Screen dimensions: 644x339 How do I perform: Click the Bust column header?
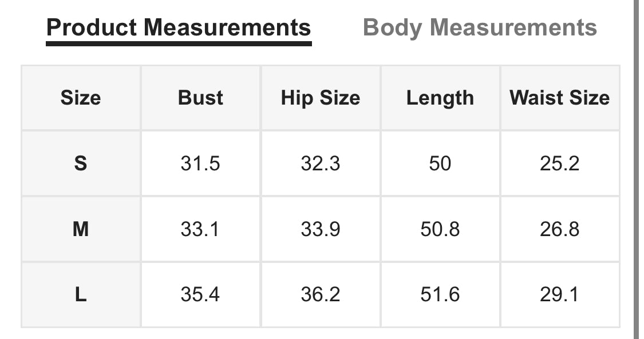coord(200,98)
